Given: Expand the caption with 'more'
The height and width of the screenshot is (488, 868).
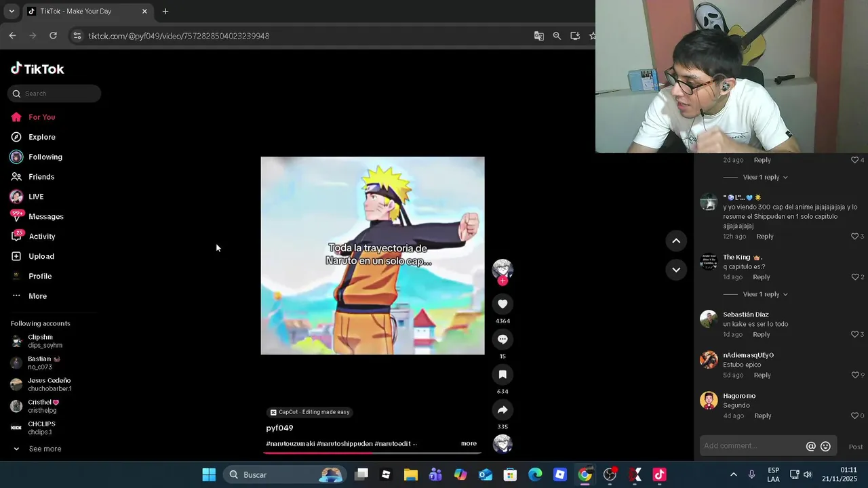Looking at the screenshot, I should click(x=469, y=443).
